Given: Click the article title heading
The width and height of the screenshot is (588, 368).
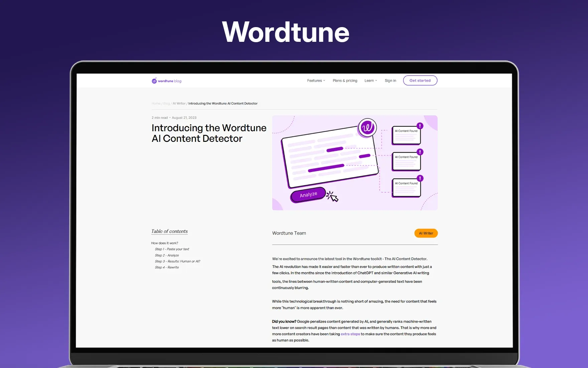Looking at the screenshot, I should (209, 133).
